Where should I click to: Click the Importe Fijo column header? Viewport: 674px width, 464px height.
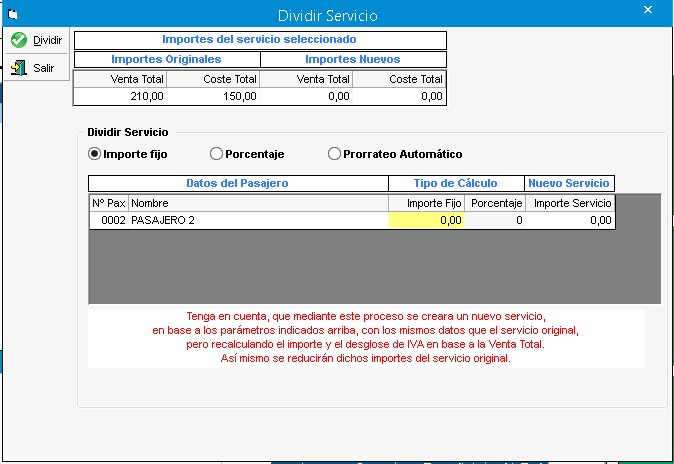427,203
